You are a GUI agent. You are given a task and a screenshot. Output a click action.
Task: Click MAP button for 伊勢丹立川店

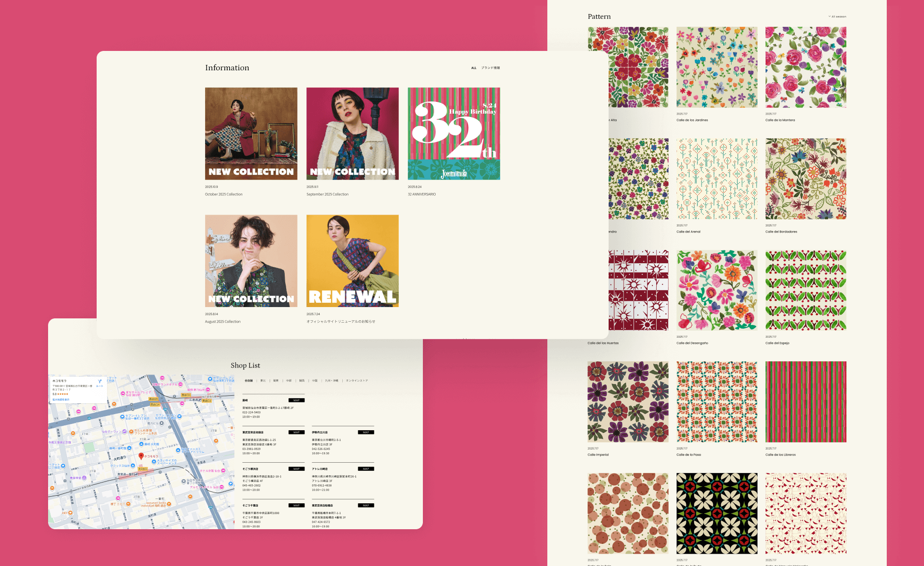tap(366, 433)
